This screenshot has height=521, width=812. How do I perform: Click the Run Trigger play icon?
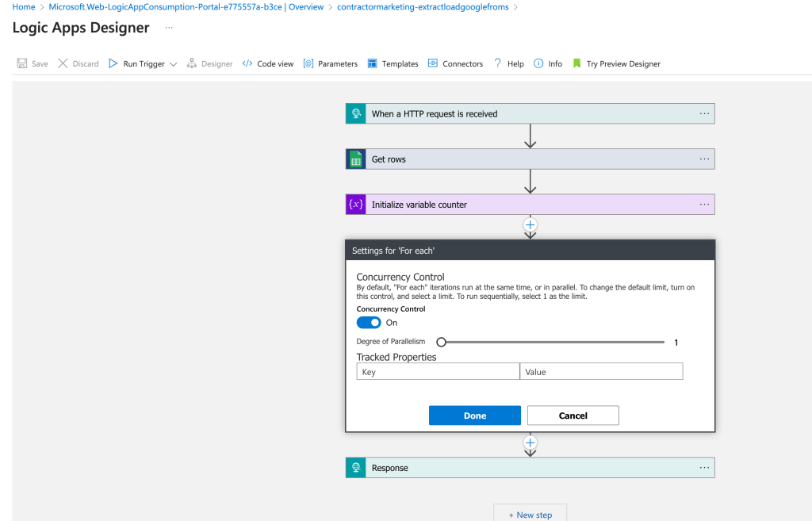point(113,63)
